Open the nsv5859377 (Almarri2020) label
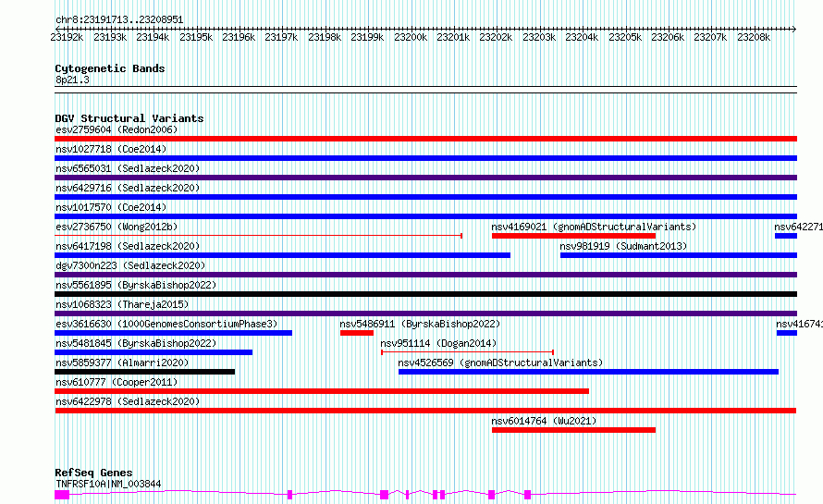 (122, 363)
